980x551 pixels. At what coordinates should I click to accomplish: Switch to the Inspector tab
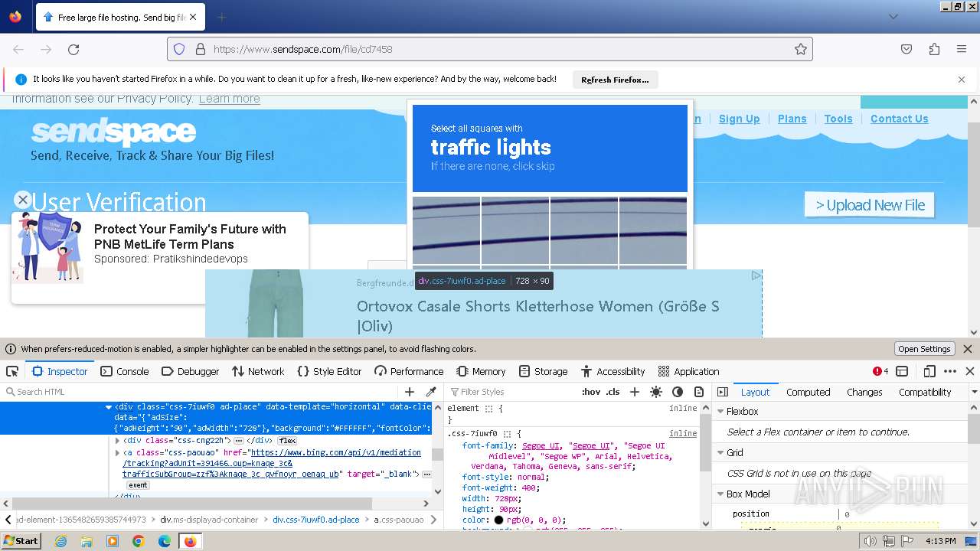(60, 371)
